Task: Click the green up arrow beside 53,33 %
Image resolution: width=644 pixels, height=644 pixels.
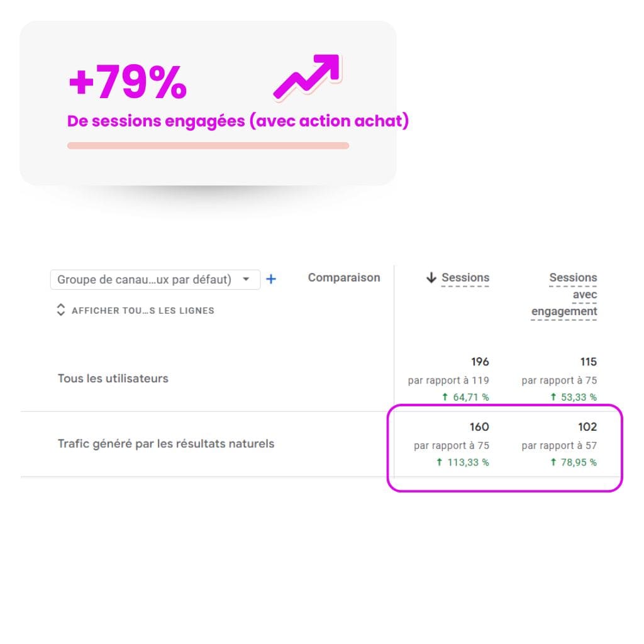Action: 552,397
